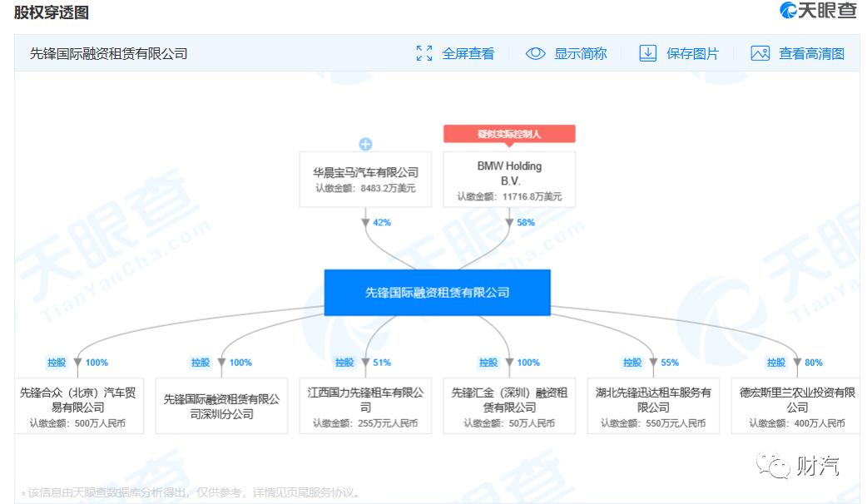Expand the BMW Holding B.V. node
The image size is (867, 504).
click(x=508, y=178)
